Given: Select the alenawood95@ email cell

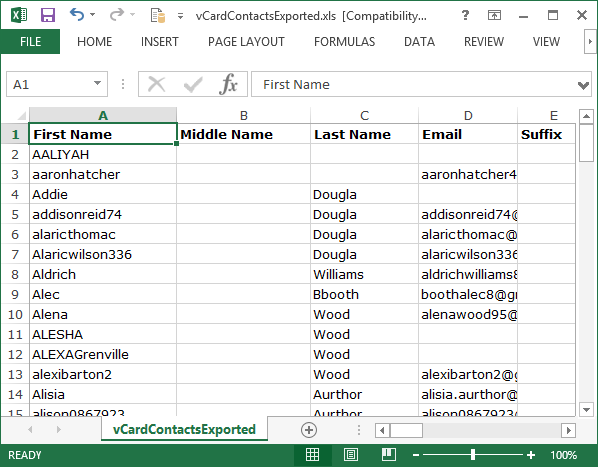Looking at the screenshot, I should point(468,315).
